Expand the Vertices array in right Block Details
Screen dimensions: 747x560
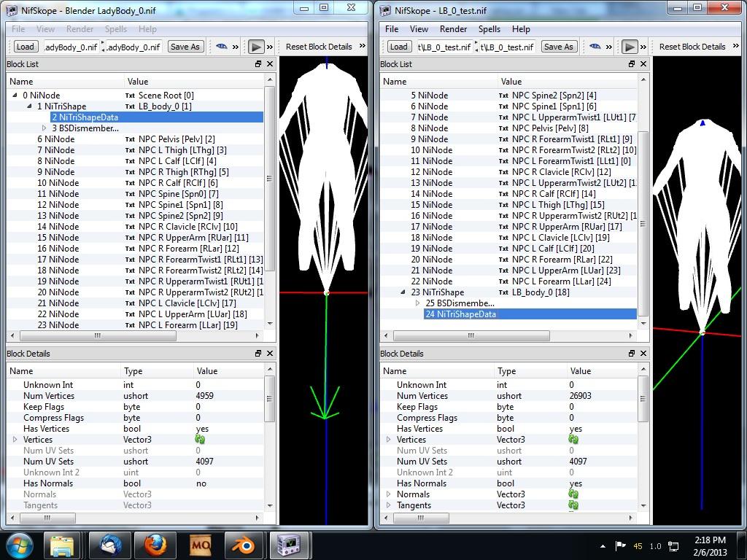point(388,440)
